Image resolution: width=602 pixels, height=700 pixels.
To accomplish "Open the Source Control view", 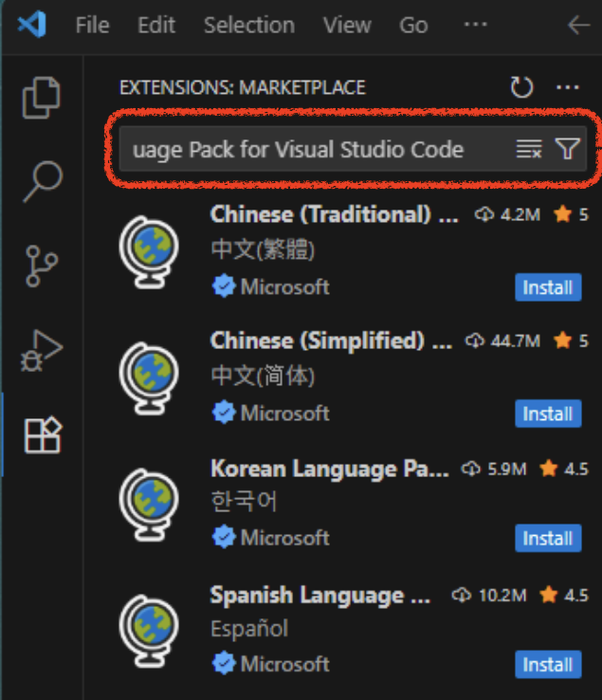I will [42, 266].
